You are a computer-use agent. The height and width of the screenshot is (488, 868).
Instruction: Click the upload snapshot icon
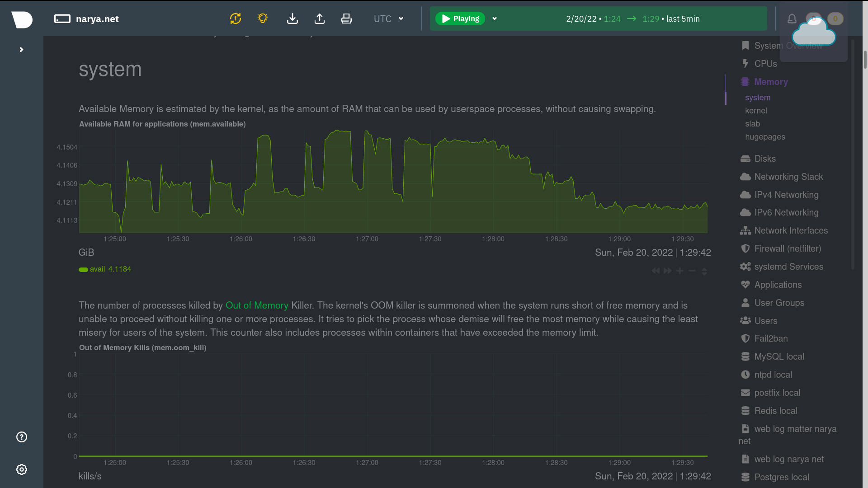click(320, 19)
